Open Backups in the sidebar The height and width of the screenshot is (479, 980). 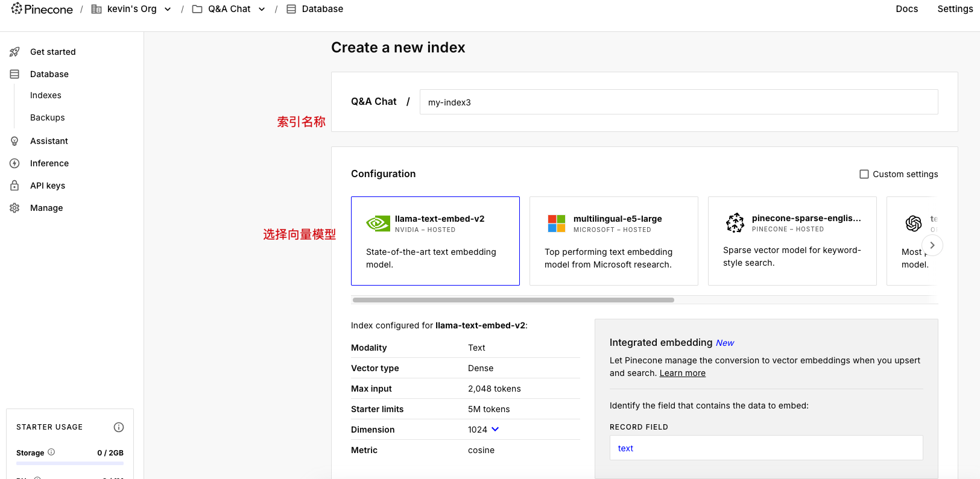[x=48, y=117]
